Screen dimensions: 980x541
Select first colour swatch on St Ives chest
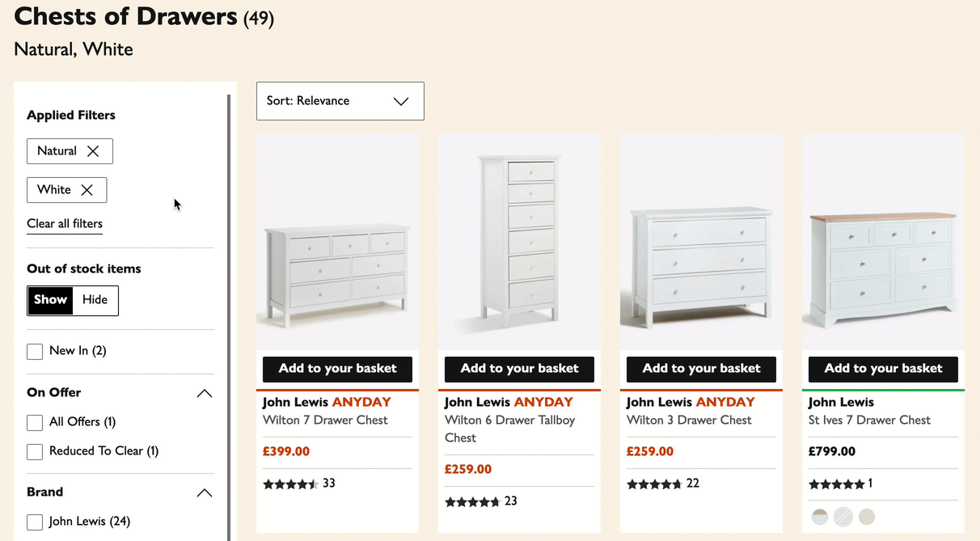[x=819, y=516]
